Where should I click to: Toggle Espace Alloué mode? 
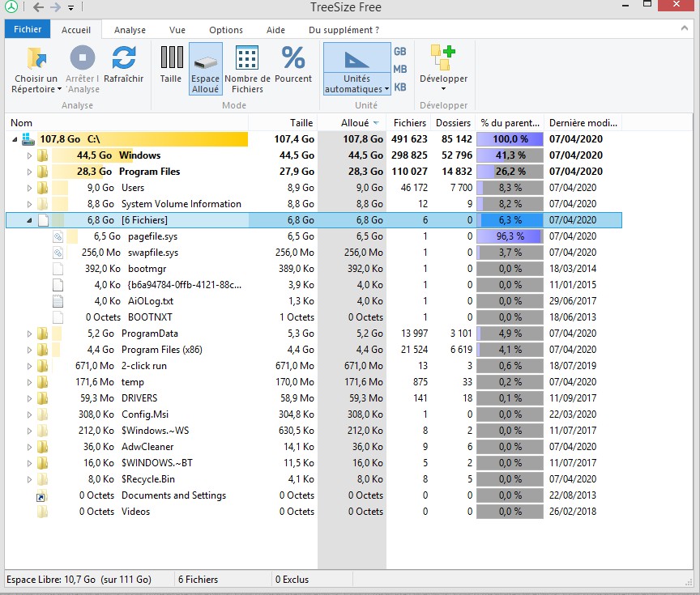pyautogui.click(x=205, y=69)
